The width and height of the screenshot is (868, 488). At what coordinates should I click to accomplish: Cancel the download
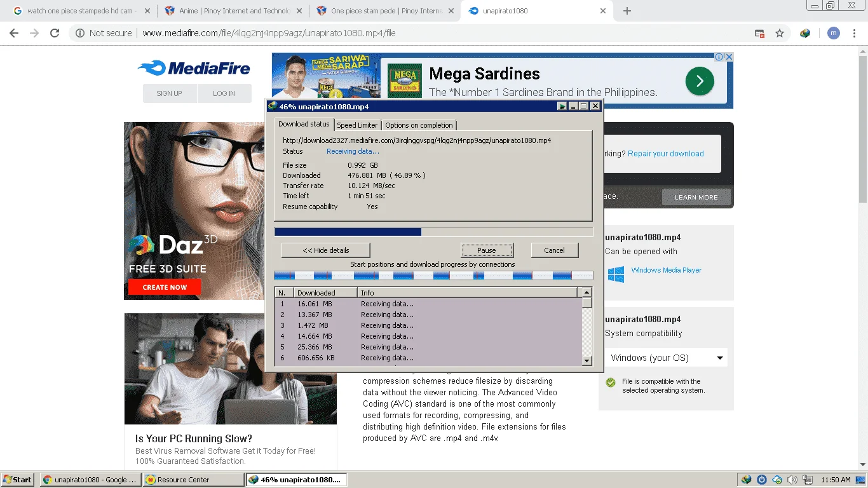pyautogui.click(x=554, y=250)
